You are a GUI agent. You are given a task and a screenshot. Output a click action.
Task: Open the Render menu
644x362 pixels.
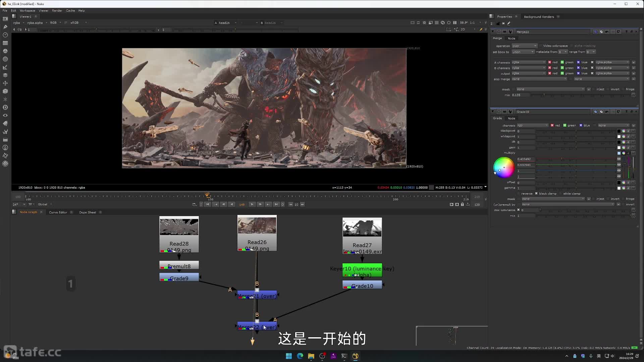coord(57,11)
